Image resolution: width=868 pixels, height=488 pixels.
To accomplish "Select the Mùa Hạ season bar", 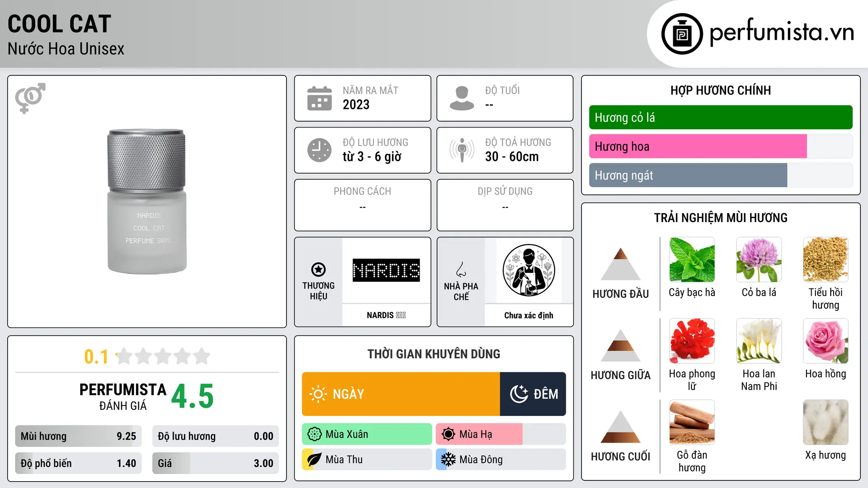I will coord(501,434).
